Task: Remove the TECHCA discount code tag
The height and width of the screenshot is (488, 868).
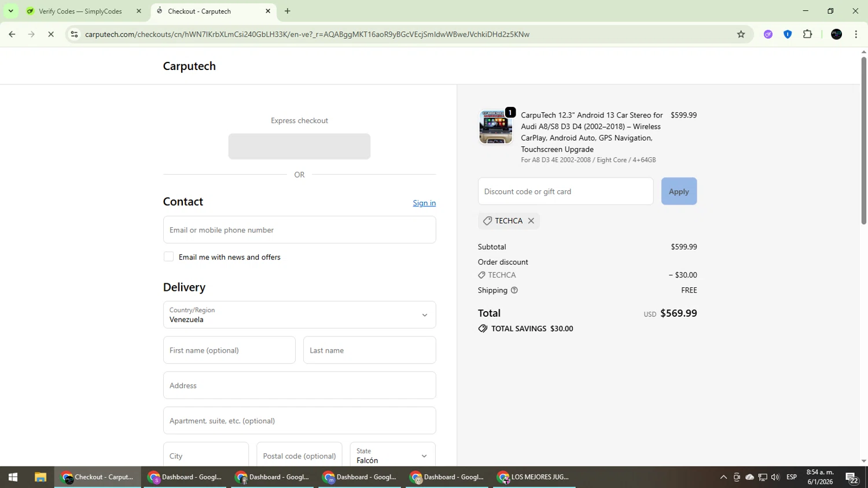Action: [x=531, y=221]
